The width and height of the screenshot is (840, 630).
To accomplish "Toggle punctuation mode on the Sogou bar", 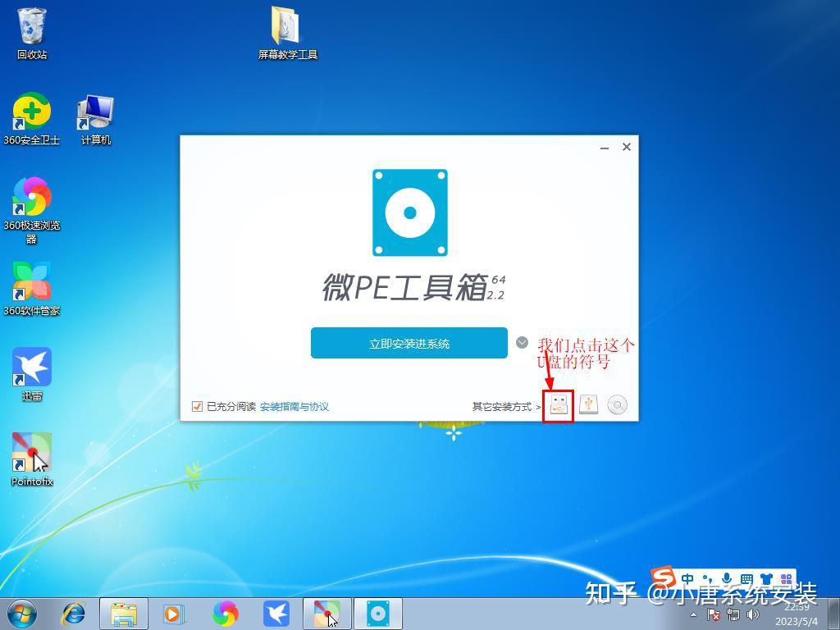I will (x=707, y=578).
